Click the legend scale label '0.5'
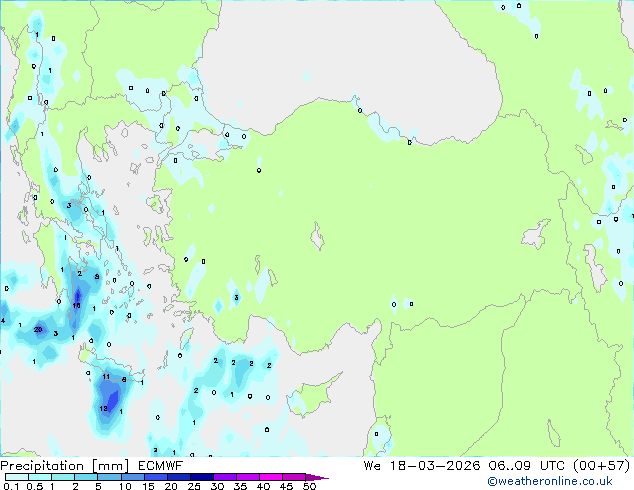This screenshot has height=490, width=634. pos(34,486)
